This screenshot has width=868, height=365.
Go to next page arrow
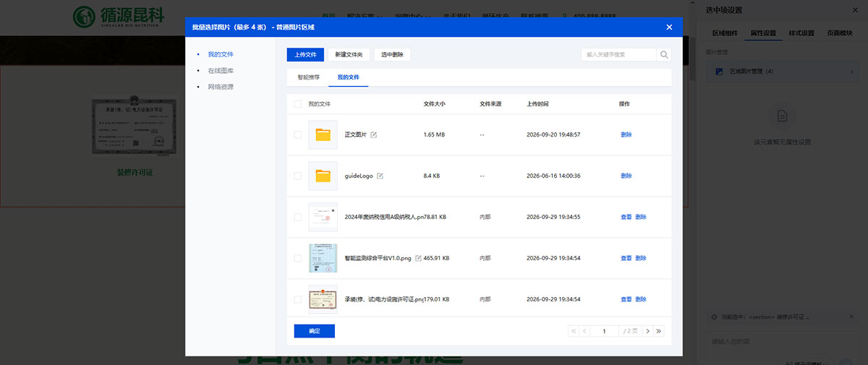[648, 331]
